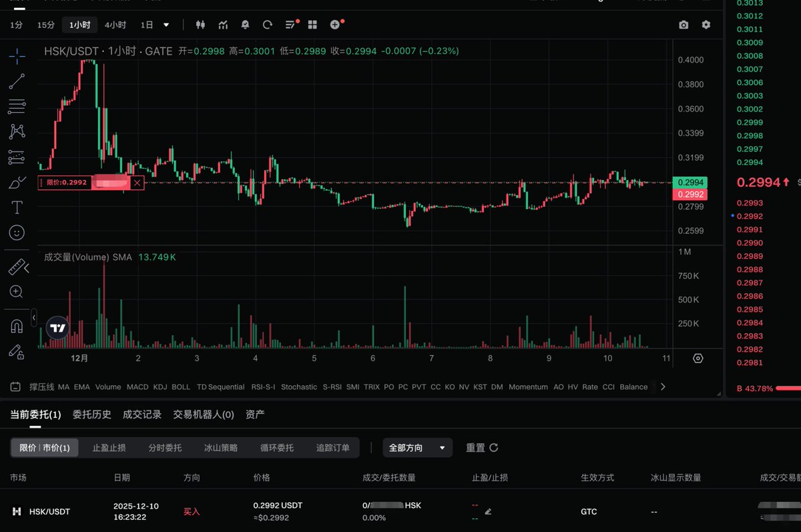
Task: Select the brush drawing tool
Action: point(17,182)
